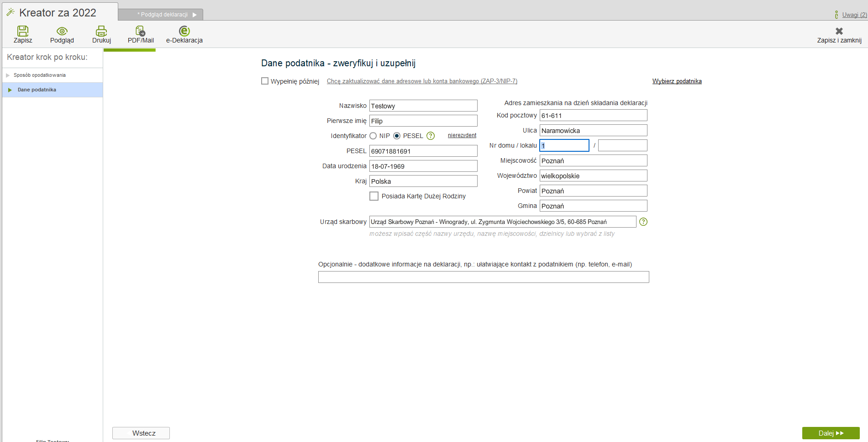Open the e-Deklaracja icon
The height and width of the screenshot is (442, 868).
pyautogui.click(x=184, y=31)
